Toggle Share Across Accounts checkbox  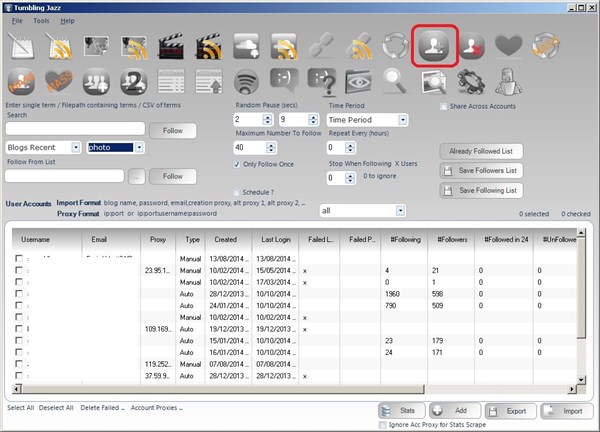(x=443, y=106)
